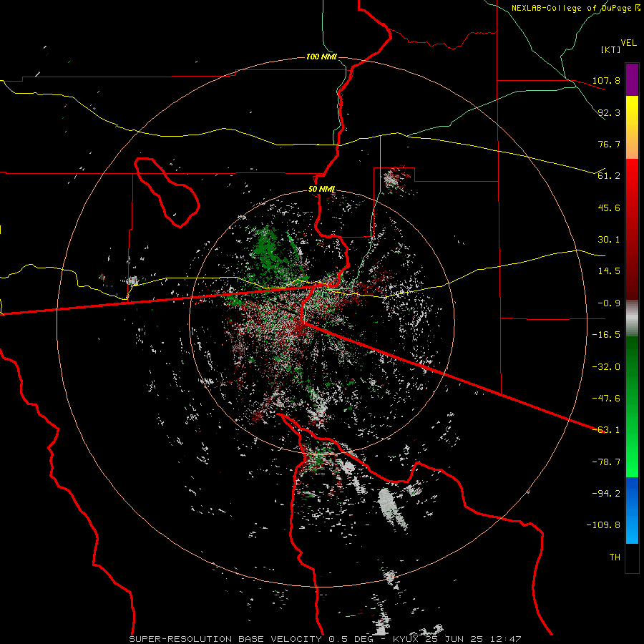Click the 50 NMI range ring label
Screen dimensions: 644x644
pyautogui.click(x=321, y=189)
